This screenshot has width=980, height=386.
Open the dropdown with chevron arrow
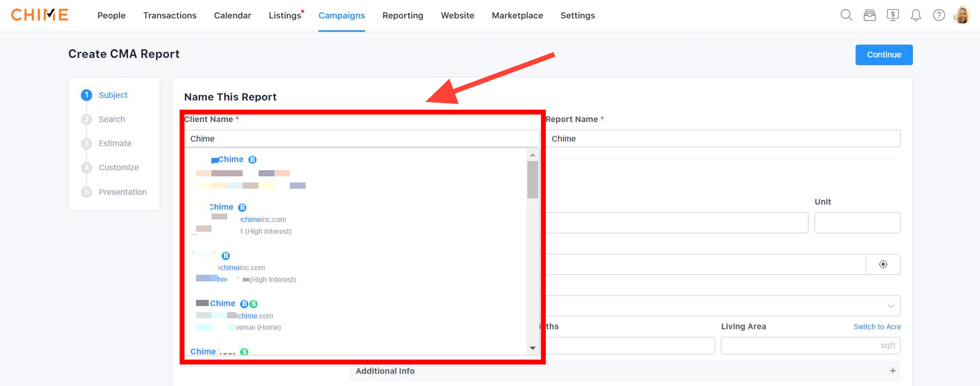pos(890,306)
